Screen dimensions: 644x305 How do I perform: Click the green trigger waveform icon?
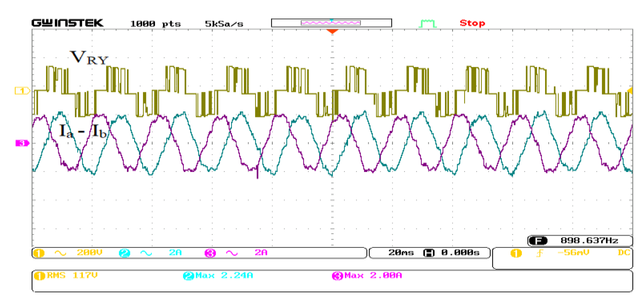427,23
